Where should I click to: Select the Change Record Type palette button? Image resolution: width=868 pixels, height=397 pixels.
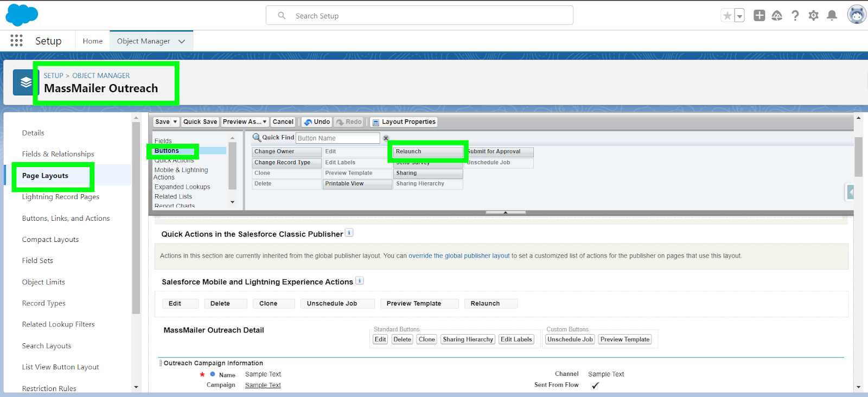(x=286, y=163)
